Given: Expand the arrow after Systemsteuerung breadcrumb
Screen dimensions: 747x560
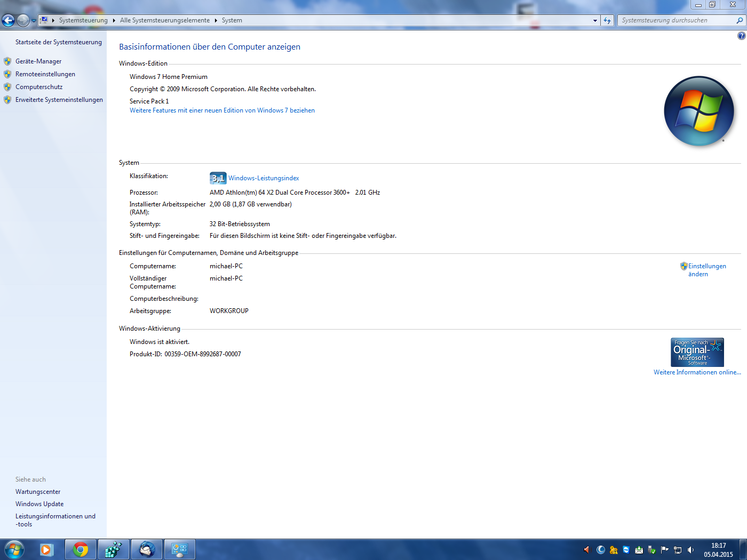Looking at the screenshot, I should click(114, 20).
